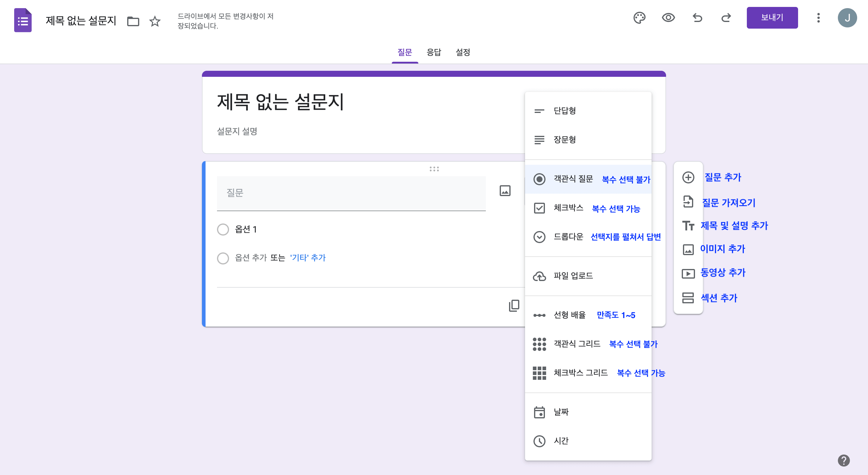Open the 설정 tab
This screenshot has width=868, height=475.
tap(463, 52)
